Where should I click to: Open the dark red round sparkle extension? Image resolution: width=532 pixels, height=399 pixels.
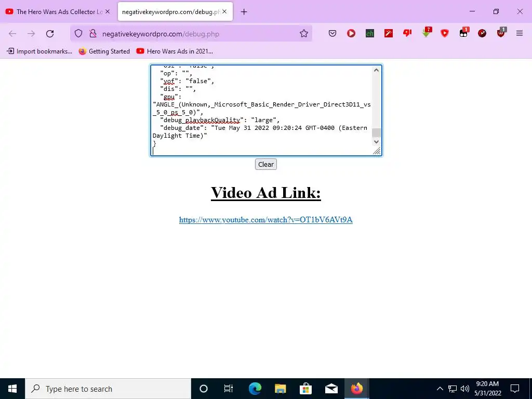(x=482, y=33)
